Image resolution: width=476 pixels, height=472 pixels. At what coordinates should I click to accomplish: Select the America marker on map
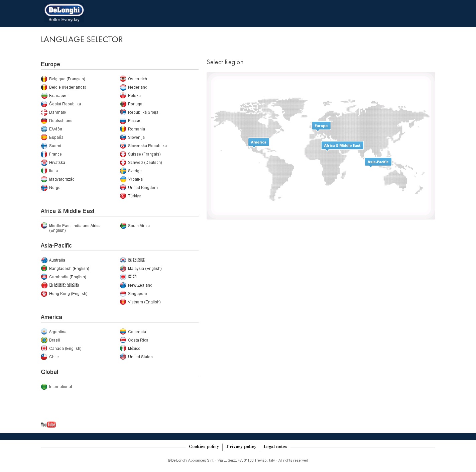click(258, 142)
